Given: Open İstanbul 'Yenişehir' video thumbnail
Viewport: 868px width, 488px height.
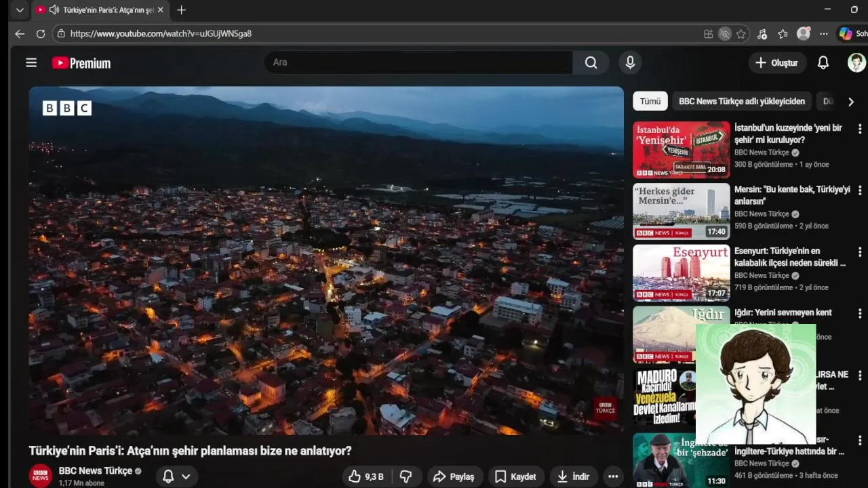Looking at the screenshot, I should (682, 150).
